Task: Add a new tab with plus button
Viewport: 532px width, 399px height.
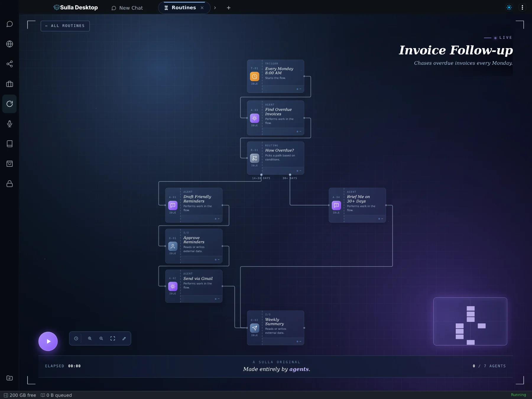Action: (x=228, y=8)
